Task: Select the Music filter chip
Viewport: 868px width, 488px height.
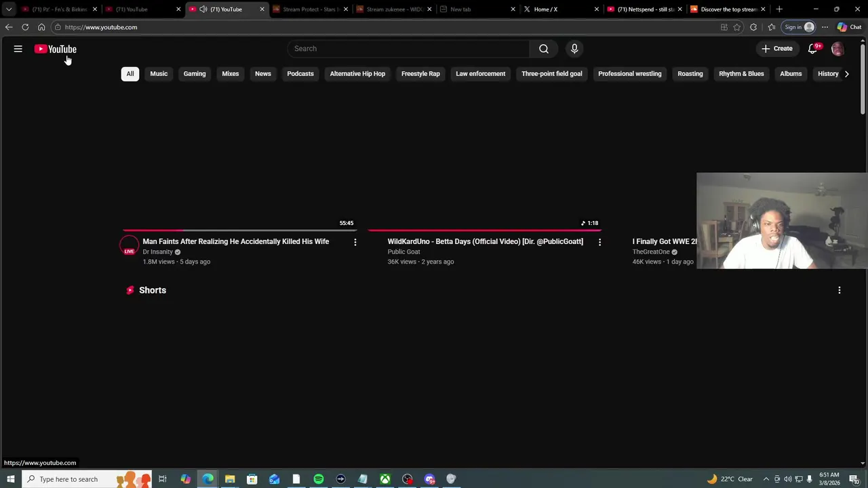Action: tap(159, 74)
